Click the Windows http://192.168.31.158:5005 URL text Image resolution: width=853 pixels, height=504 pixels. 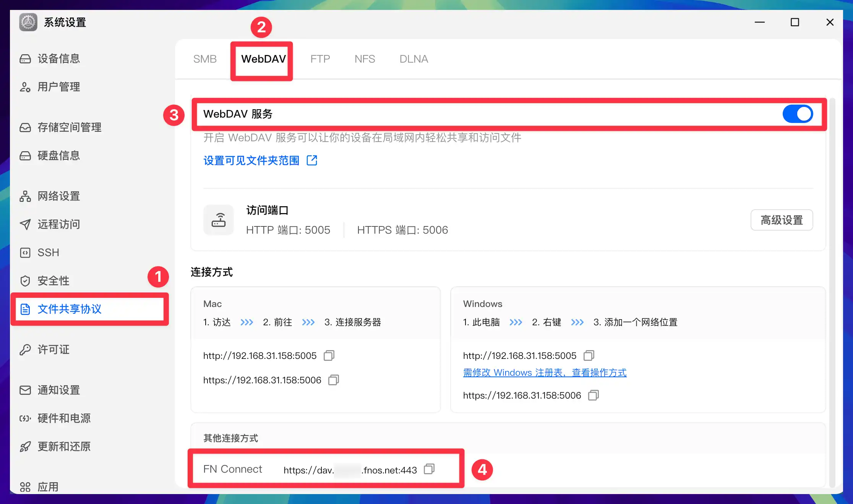520,356
